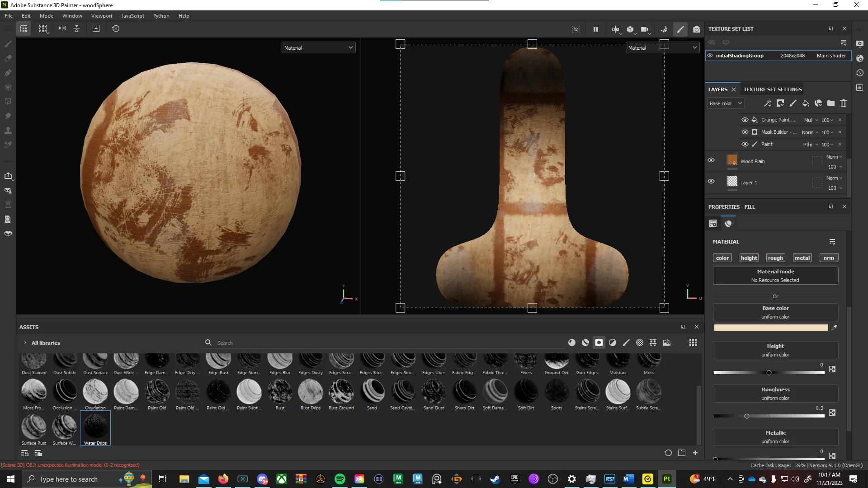Click the add paint layer brush icon
Viewport: 868px width, 488px height.
tap(793, 103)
